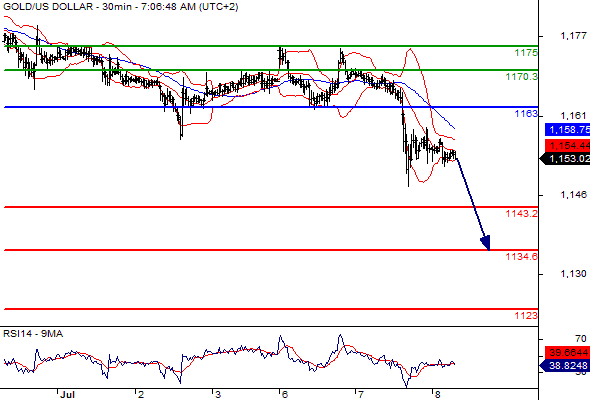Click the 1,130 price axis label
The height and width of the screenshot is (400, 590).
[573, 274]
